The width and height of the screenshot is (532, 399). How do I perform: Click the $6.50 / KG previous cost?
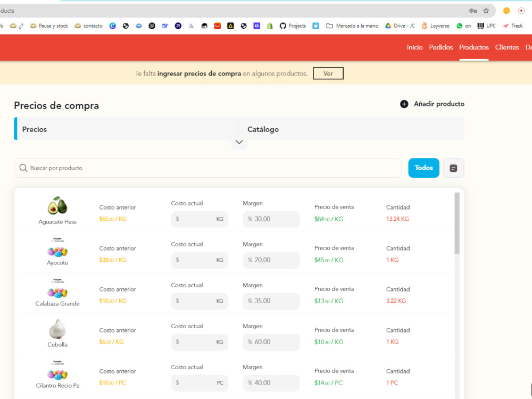(111, 342)
